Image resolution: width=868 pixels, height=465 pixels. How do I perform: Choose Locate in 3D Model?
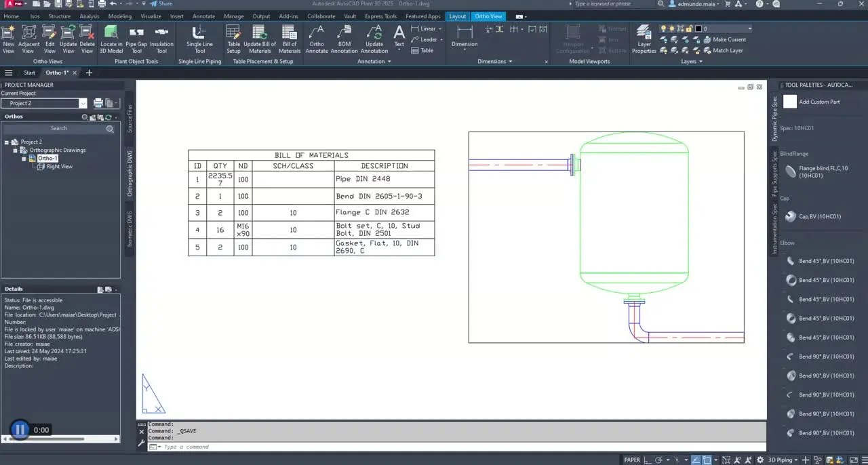111,39
